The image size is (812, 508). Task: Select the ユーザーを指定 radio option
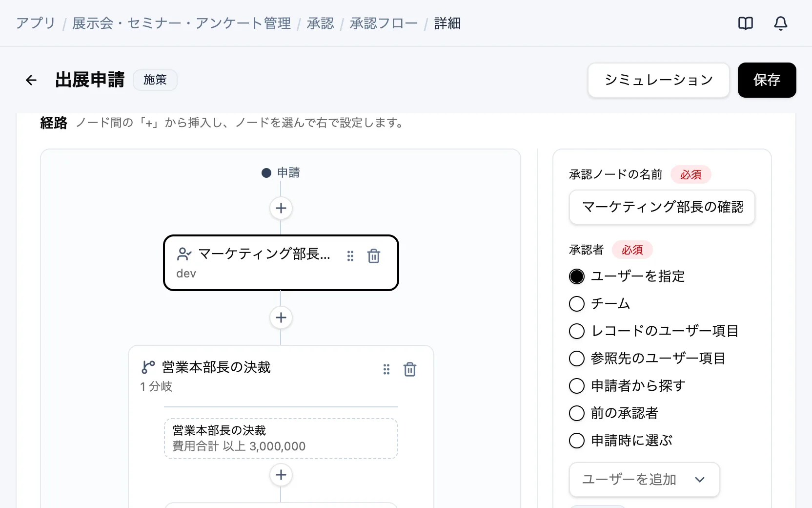click(577, 276)
